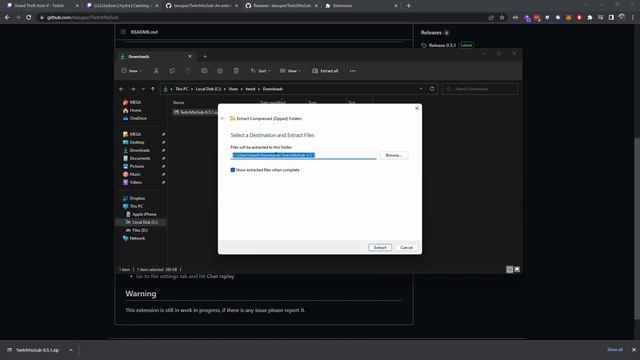Switch to the Extensions browser tab
The width and height of the screenshot is (640, 360).
pyautogui.click(x=360, y=6)
